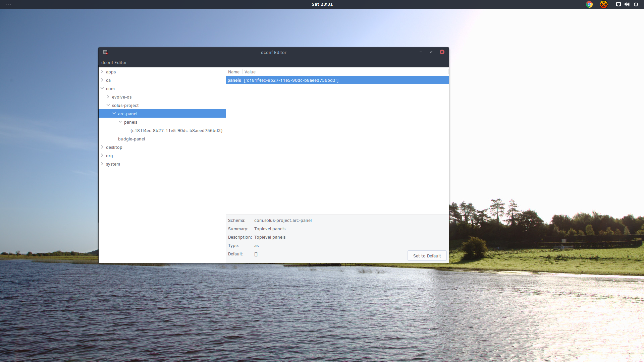Open Google Chrome from the top panel
The height and width of the screenshot is (362, 644).
point(589,4)
